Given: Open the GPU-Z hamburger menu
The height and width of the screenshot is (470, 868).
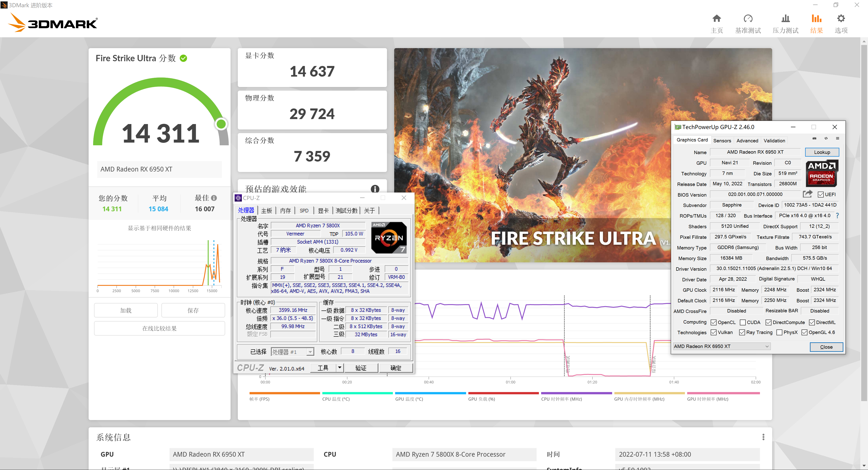Looking at the screenshot, I should tap(837, 139).
